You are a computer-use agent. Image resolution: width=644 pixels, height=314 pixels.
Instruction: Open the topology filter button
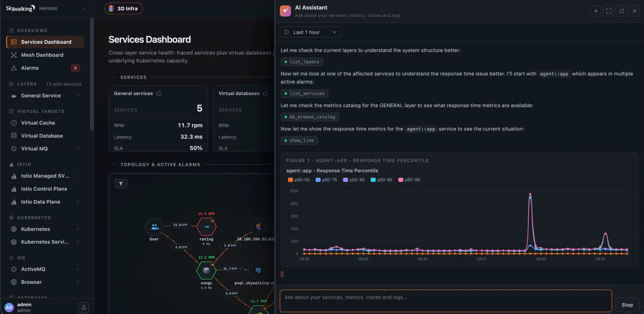point(121,184)
